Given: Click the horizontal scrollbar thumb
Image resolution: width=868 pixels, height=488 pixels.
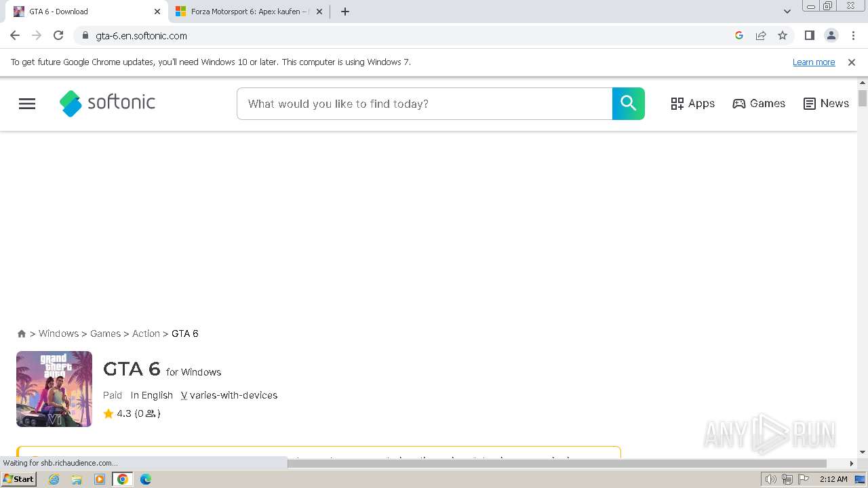Looking at the screenshot, I should [557, 464].
